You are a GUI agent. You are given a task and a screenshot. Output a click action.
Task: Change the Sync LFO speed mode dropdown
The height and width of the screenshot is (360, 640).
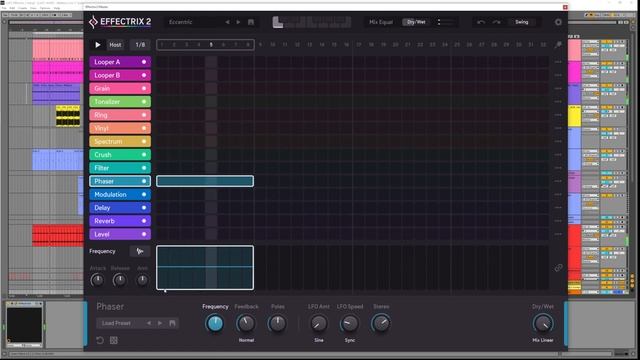tap(350, 340)
